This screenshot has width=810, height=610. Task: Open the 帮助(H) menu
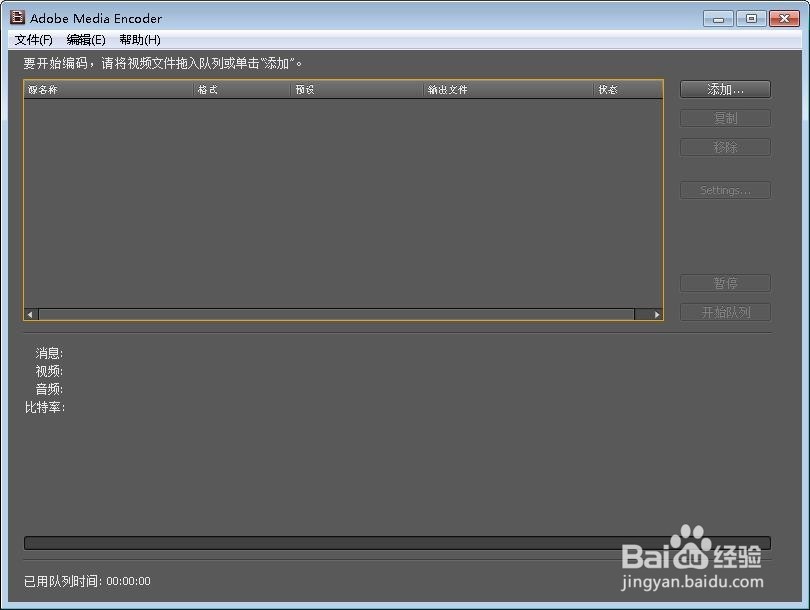tap(139, 40)
